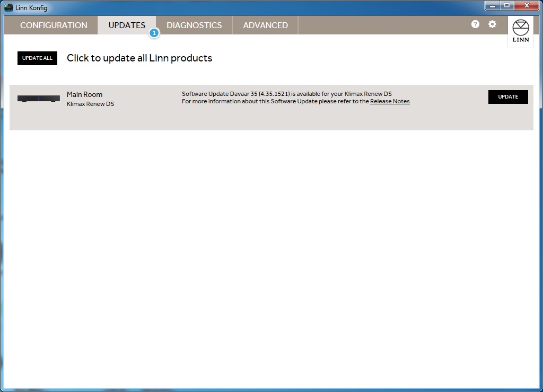
Task: Update the Main Room Klimax Renew DS
Action: tap(508, 97)
